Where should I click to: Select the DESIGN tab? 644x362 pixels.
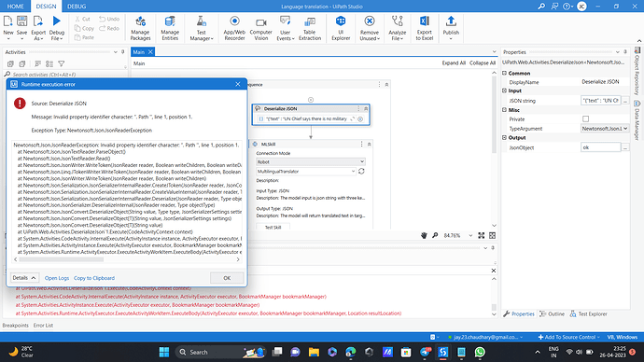(46, 7)
